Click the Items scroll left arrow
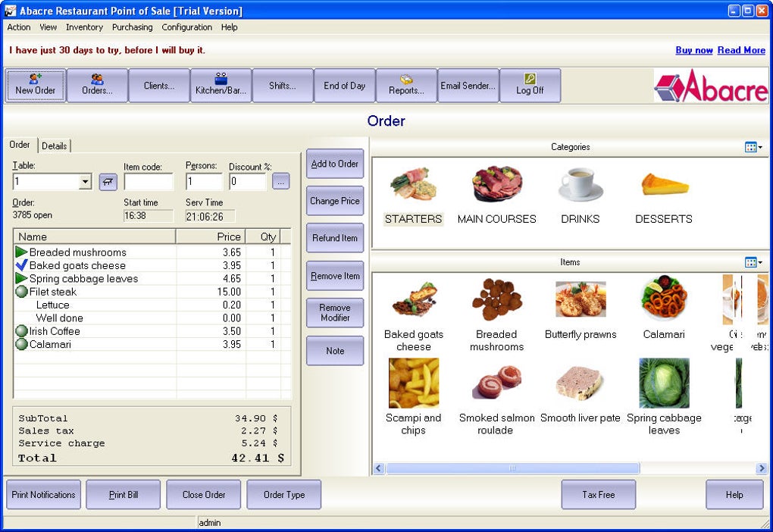The height and width of the screenshot is (532, 773). coord(379,468)
